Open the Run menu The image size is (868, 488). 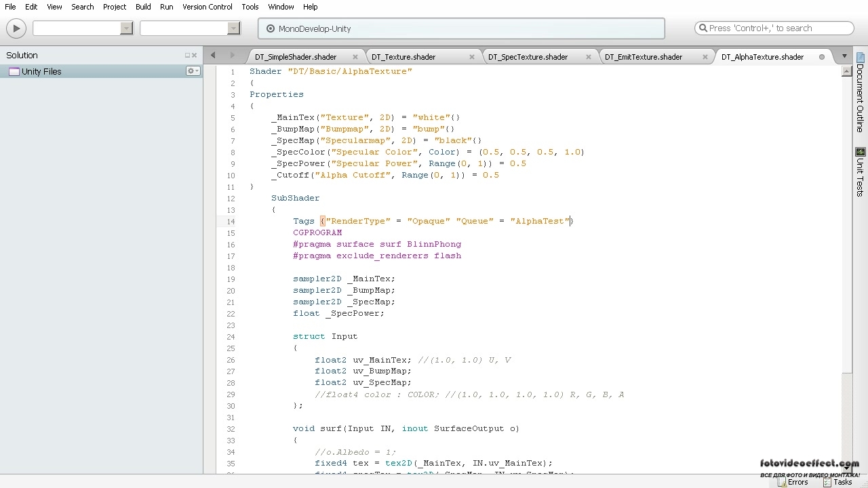(167, 7)
